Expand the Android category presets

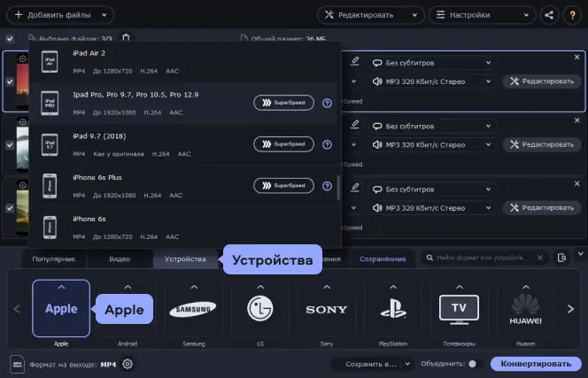coord(128,287)
